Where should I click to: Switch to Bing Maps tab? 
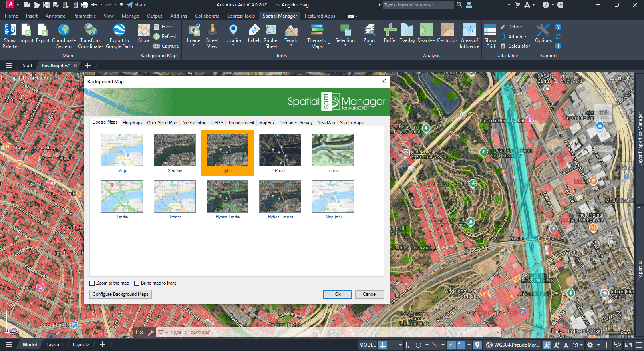click(132, 123)
